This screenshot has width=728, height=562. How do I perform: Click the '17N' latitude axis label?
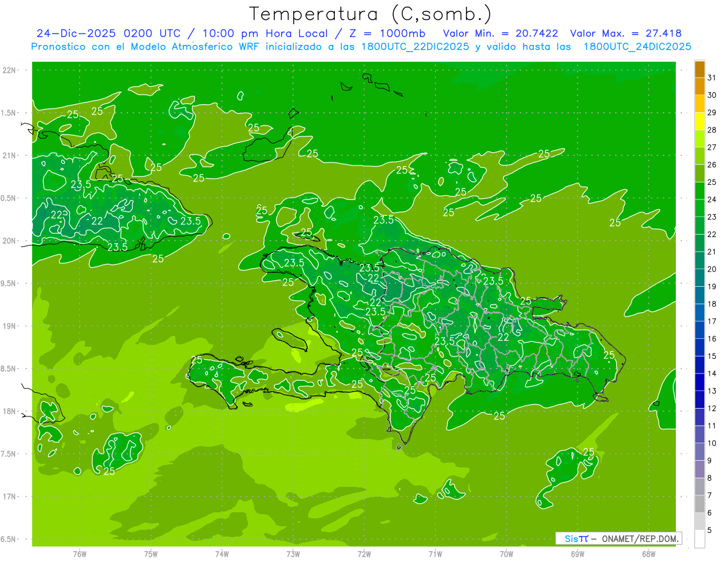coord(9,497)
